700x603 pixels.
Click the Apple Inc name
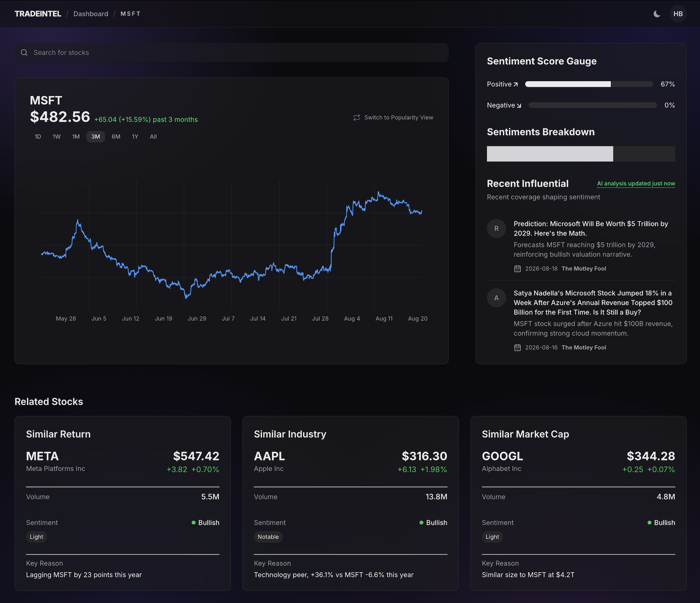pos(269,469)
